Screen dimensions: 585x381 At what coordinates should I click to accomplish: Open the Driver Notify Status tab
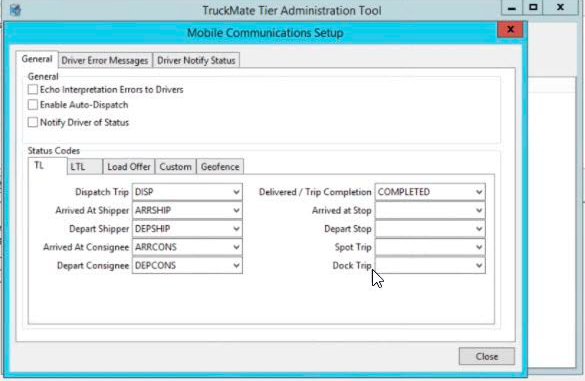(196, 60)
